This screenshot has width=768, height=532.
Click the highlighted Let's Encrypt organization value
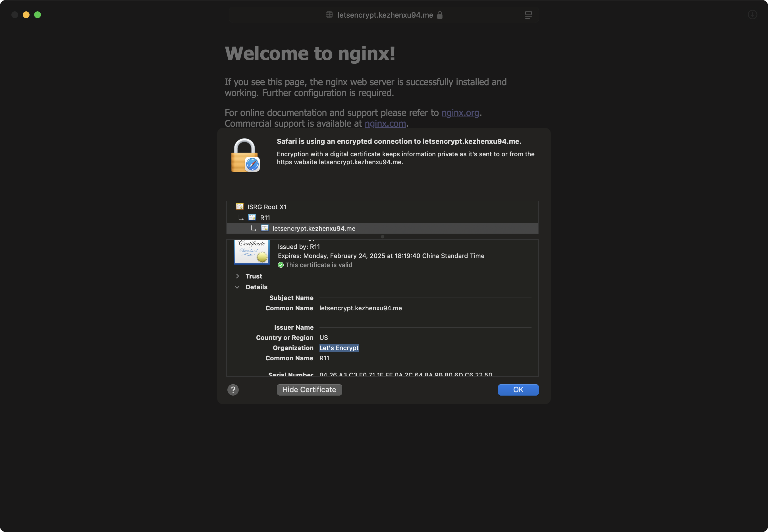(339, 348)
